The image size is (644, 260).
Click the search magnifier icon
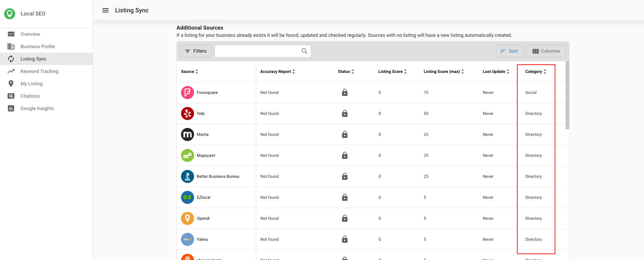click(x=304, y=51)
